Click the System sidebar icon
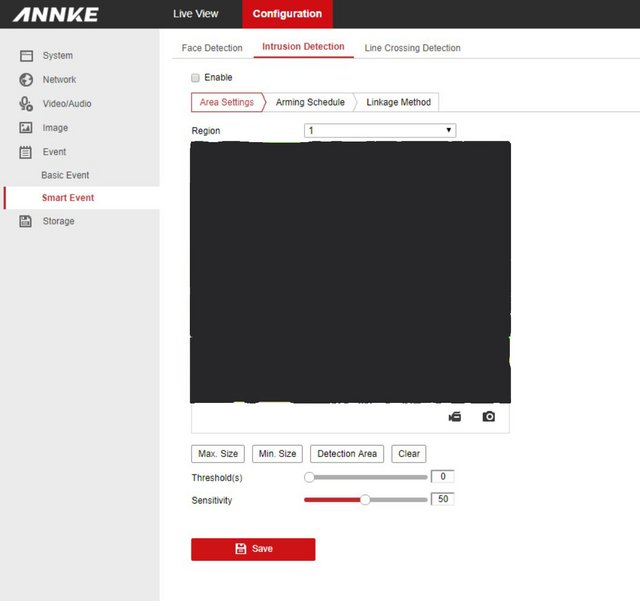This screenshot has width=640, height=601. [27, 56]
